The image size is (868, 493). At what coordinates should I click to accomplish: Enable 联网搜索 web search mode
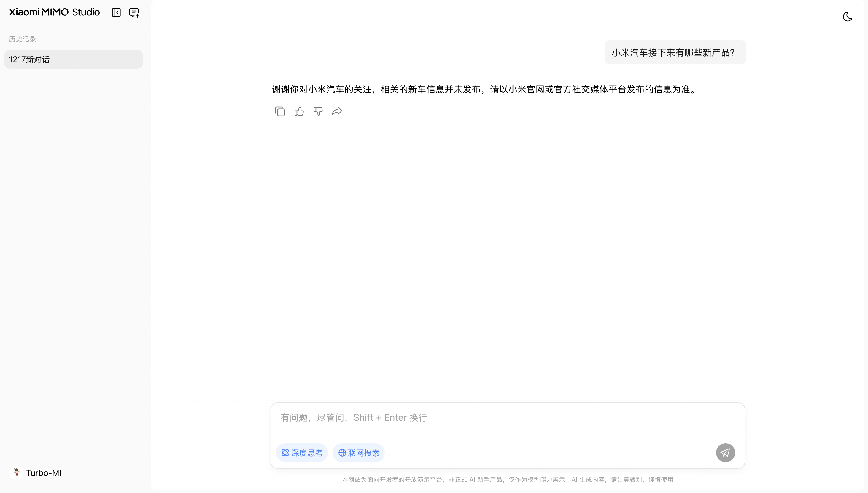pos(358,452)
